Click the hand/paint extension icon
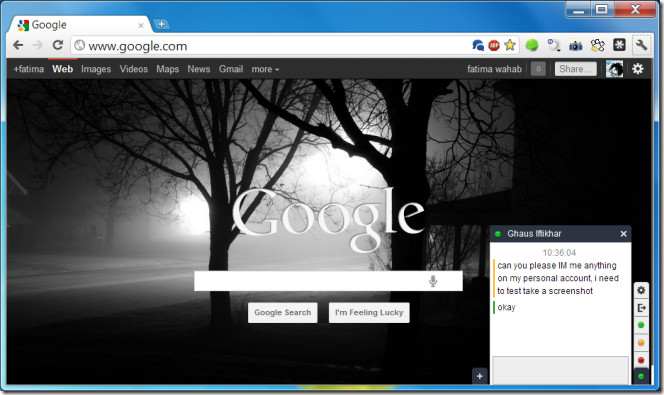The height and width of the screenshot is (395, 664). (x=598, y=45)
